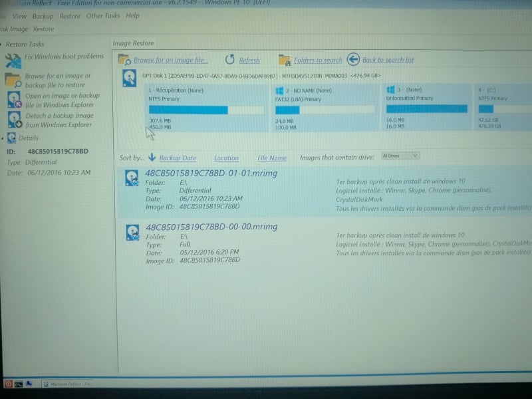Choose Detach a backup image from Windows Explorer
Image resolution: width=532 pixels, height=399 pixels.
coord(59,120)
